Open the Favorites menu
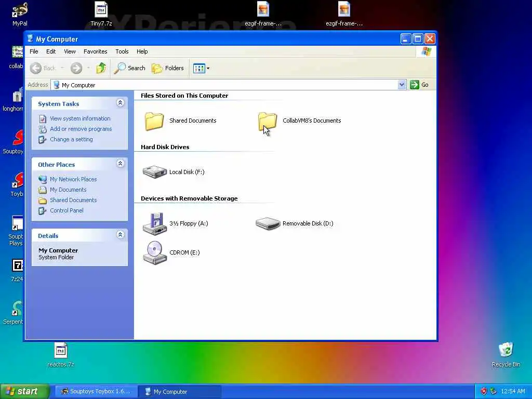Viewport: 532px width, 399px height. point(96,51)
